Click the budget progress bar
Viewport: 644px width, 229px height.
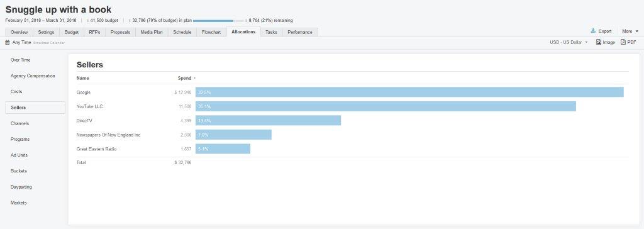point(218,21)
